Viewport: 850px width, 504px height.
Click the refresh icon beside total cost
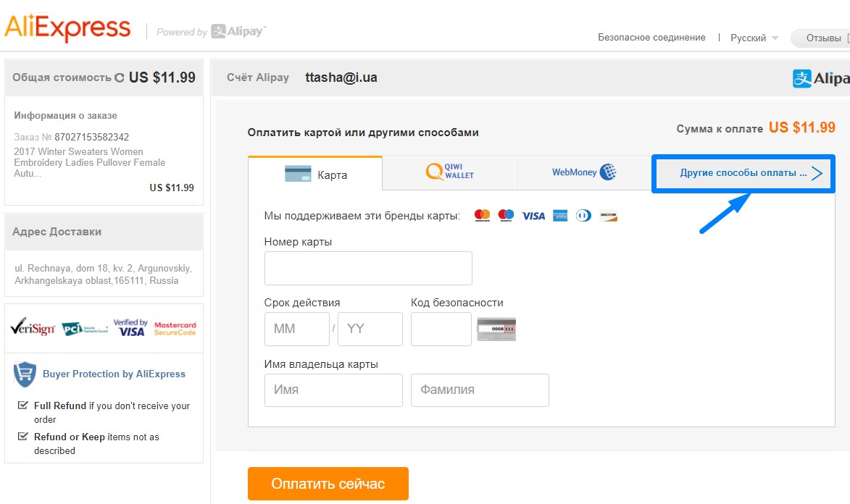tap(120, 78)
